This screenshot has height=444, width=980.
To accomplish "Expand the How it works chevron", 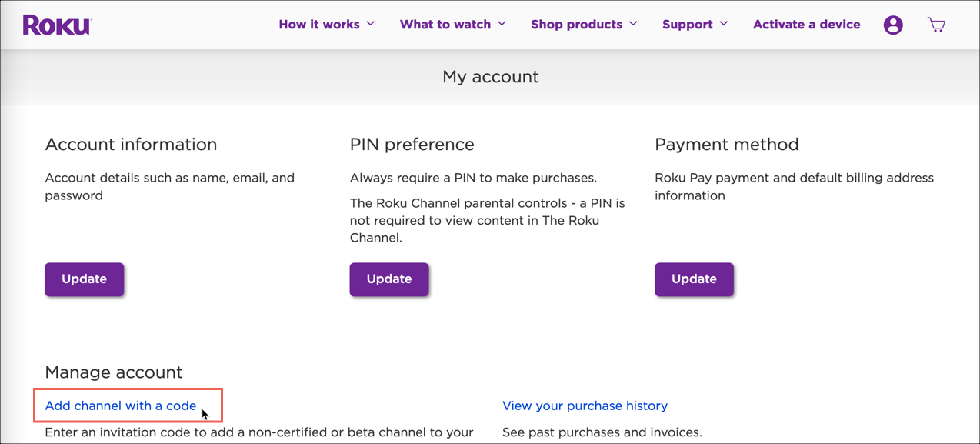I will click(371, 24).
